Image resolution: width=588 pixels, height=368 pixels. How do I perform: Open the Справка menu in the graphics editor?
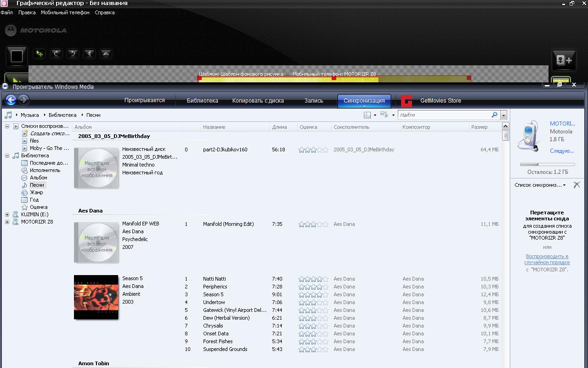tap(105, 12)
